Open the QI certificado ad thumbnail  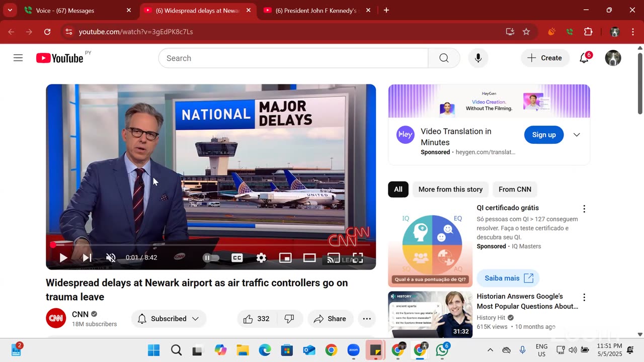[x=430, y=245]
